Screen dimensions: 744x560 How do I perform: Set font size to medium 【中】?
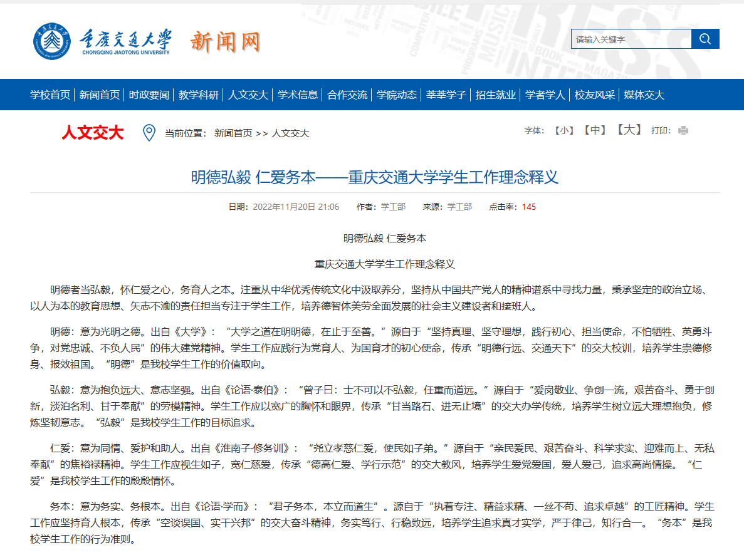click(x=595, y=130)
